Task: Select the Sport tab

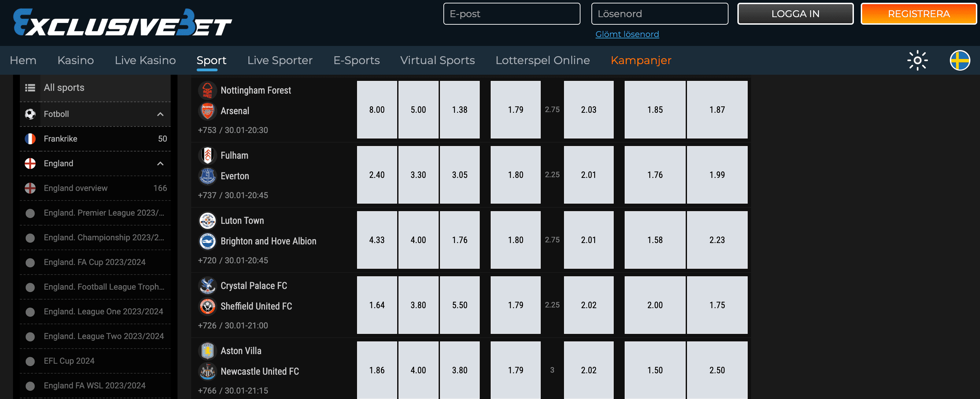Action: [211, 60]
